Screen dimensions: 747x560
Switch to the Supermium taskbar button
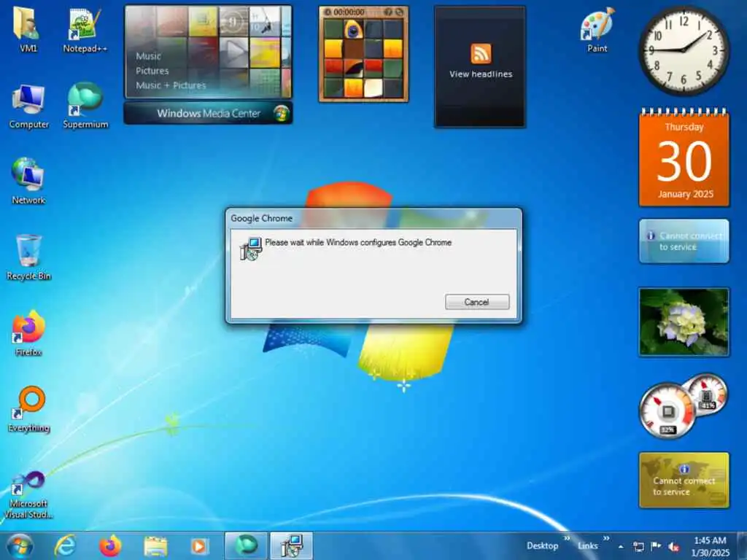246,545
